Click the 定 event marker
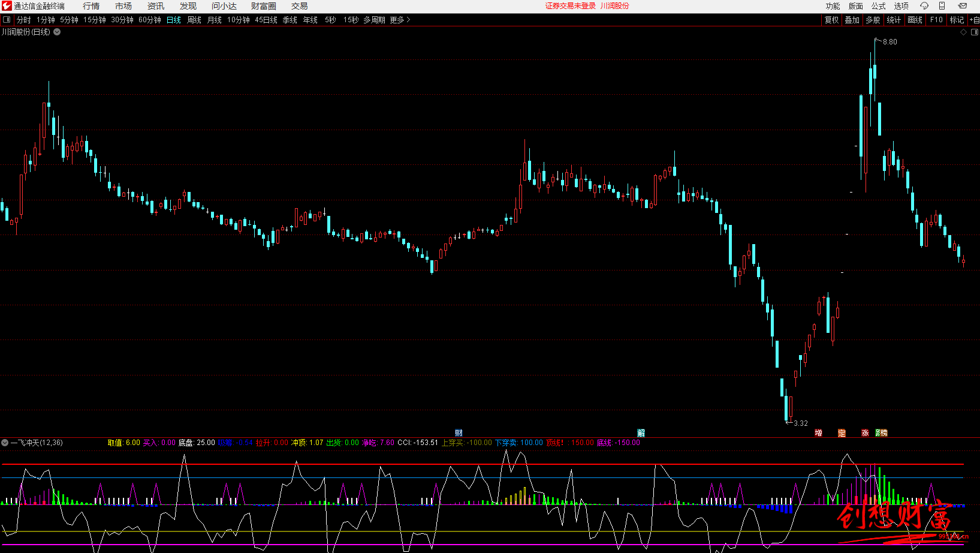Image resolution: width=980 pixels, height=553 pixels. click(x=842, y=433)
